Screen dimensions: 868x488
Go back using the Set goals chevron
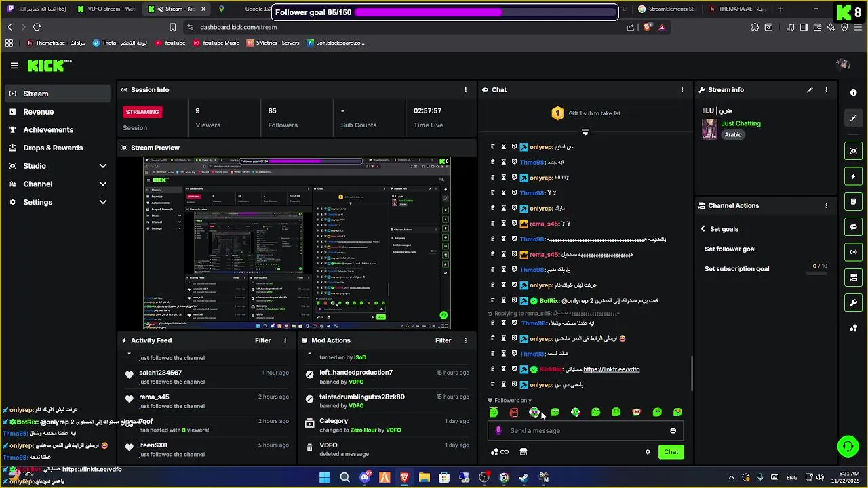703,229
